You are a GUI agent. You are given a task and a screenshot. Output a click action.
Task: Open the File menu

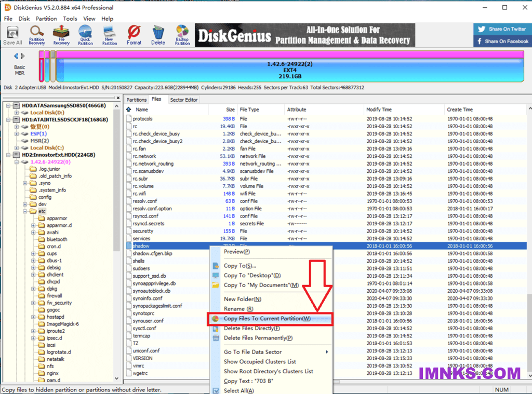point(8,19)
